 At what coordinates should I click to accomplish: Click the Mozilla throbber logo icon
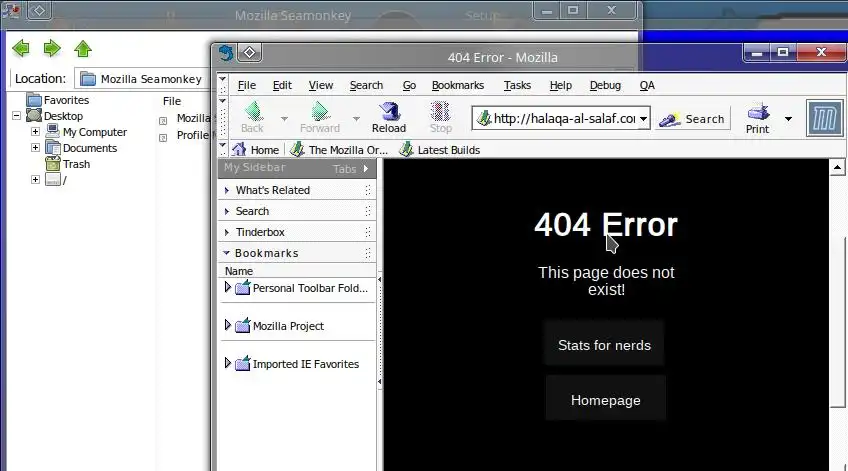824,118
